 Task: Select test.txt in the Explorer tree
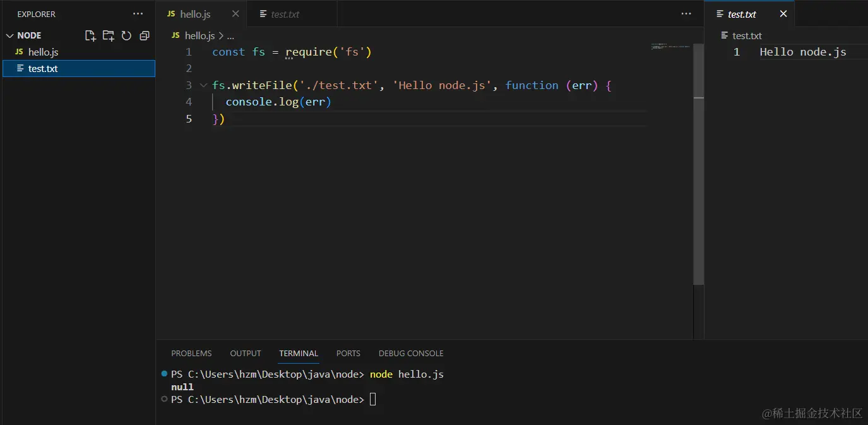pyautogui.click(x=79, y=68)
